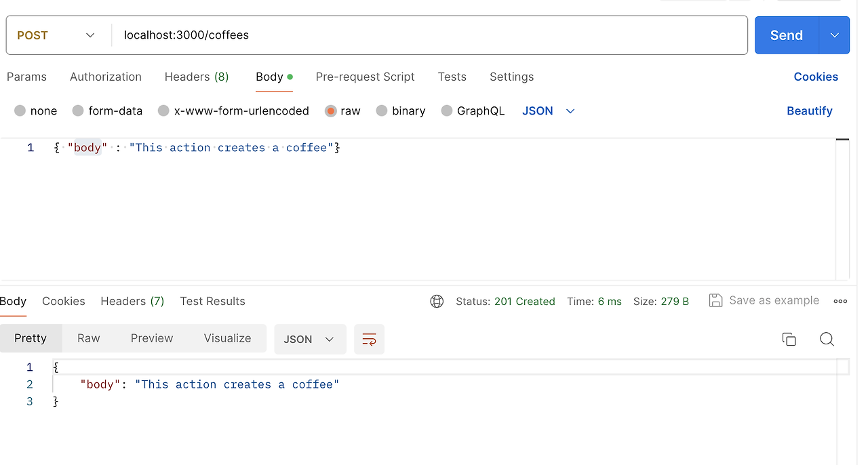The image size is (868, 465).
Task: Switch to the Pretty view
Action: [31, 338]
